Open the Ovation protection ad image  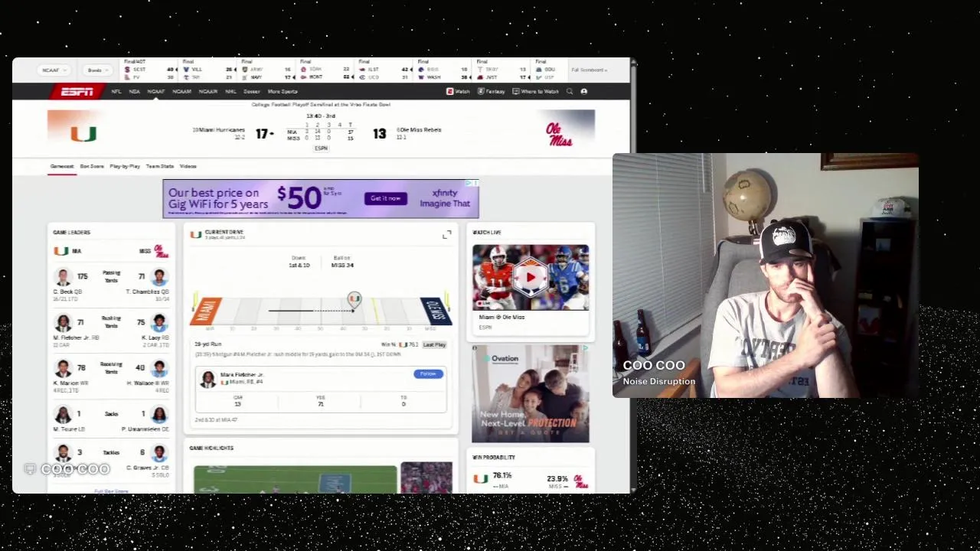531,394
